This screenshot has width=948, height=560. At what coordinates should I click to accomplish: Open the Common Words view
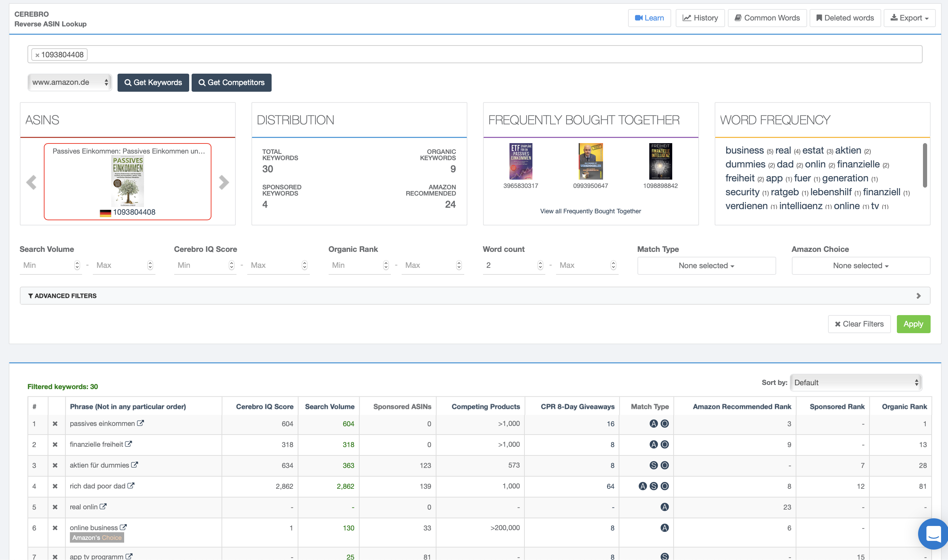(x=767, y=18)
